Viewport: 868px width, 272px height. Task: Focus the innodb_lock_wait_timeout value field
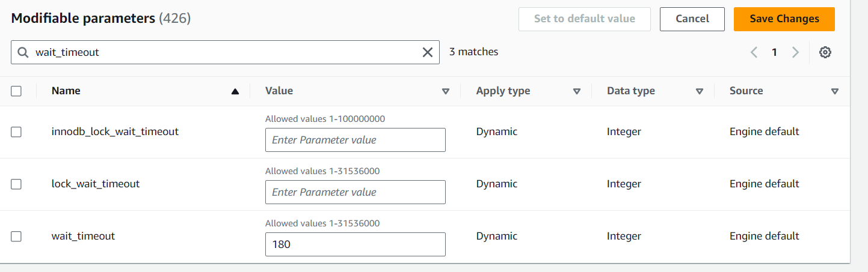point(356,140)
